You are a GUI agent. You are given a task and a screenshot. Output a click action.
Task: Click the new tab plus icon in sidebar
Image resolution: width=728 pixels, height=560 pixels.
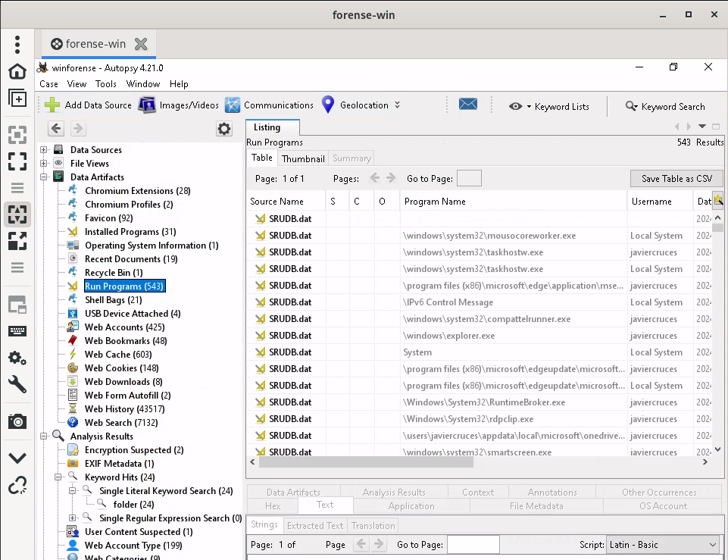coord(17,98)
